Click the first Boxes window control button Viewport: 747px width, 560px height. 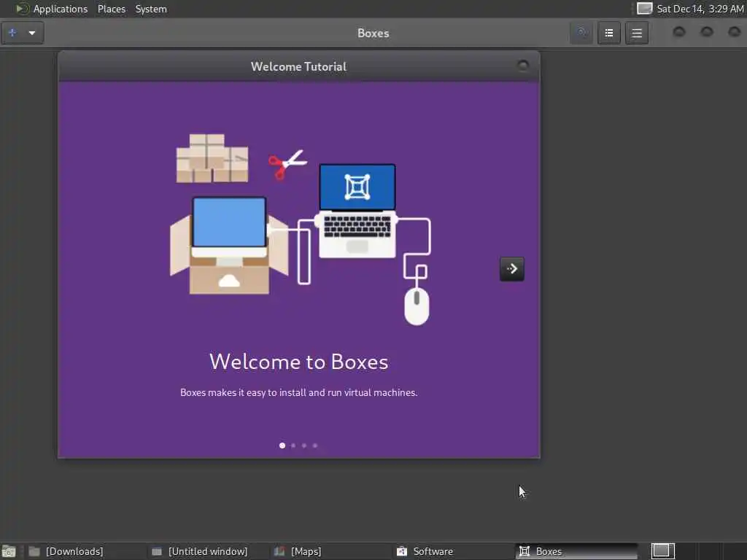[x=679, y=32]
